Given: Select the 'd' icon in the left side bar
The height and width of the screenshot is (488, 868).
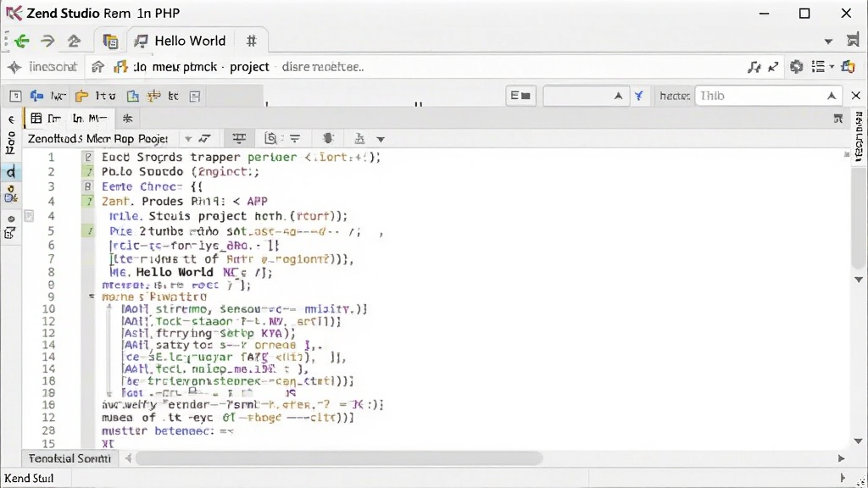Looking at the screenshot, I should 11,173.
